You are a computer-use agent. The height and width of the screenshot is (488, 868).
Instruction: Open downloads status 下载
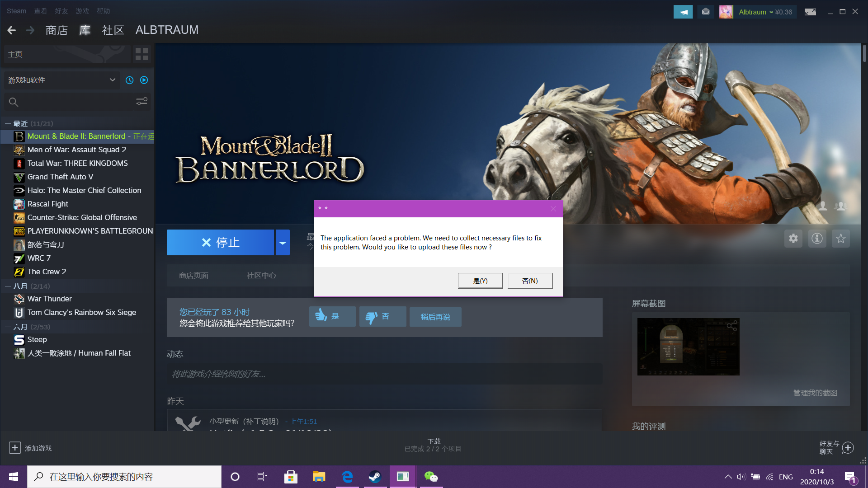point(433,445)
